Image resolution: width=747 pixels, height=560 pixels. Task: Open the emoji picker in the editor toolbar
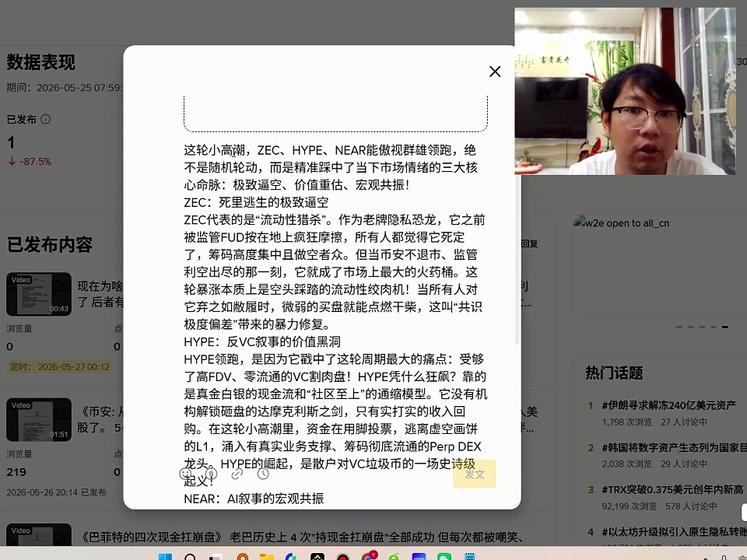[x=185, y=474]
